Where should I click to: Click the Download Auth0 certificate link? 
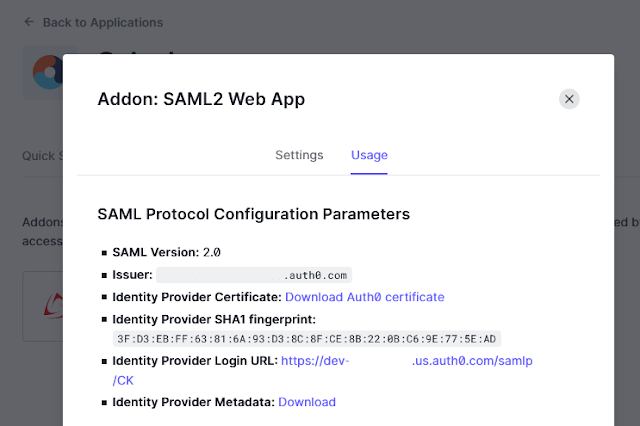(364, 297)
